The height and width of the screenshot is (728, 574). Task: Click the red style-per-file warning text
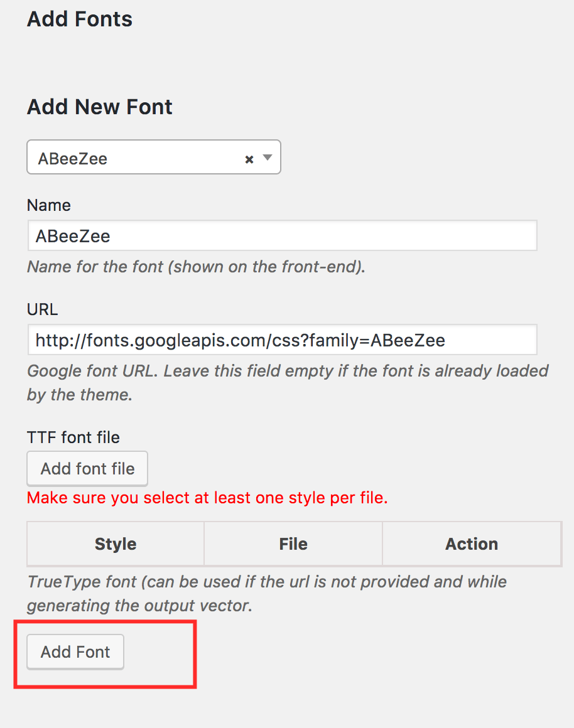[x=207, y=498]
